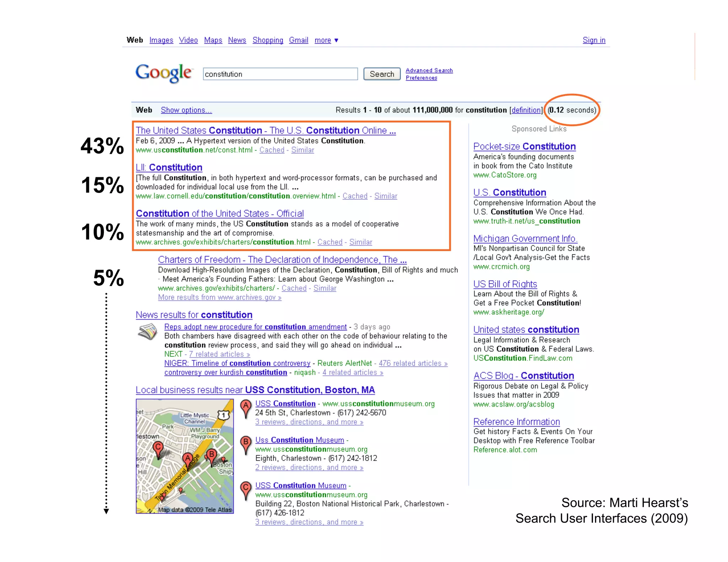The image size is (728, 562).
Task: Open 'ACS Blog - Constitution' ad
Action: pyautogui.click(x=524, y=376)
